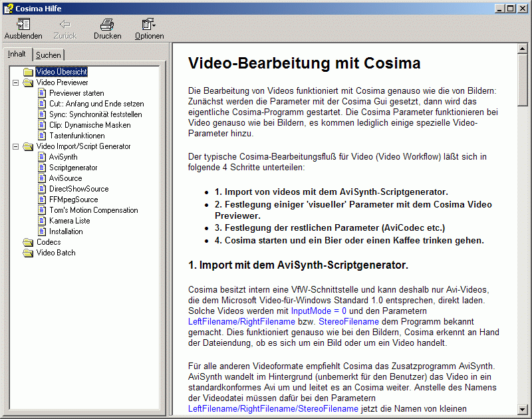
Task: Click the Codecs folder icon
Action: pos(27,242)
